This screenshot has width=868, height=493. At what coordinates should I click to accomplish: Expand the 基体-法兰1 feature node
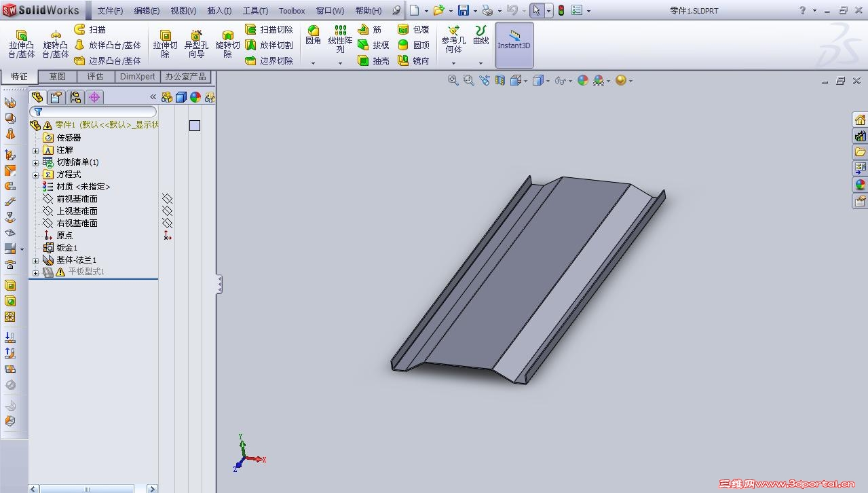tap(36, 260)
